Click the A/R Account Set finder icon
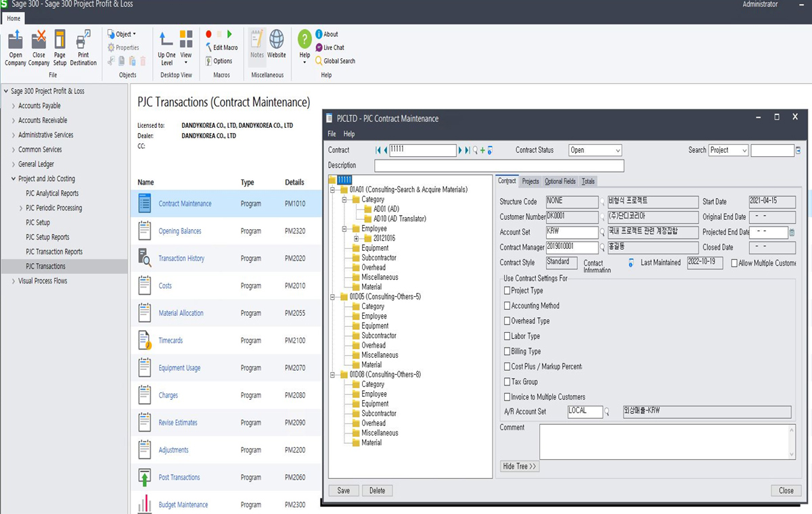 coord(607,411)
